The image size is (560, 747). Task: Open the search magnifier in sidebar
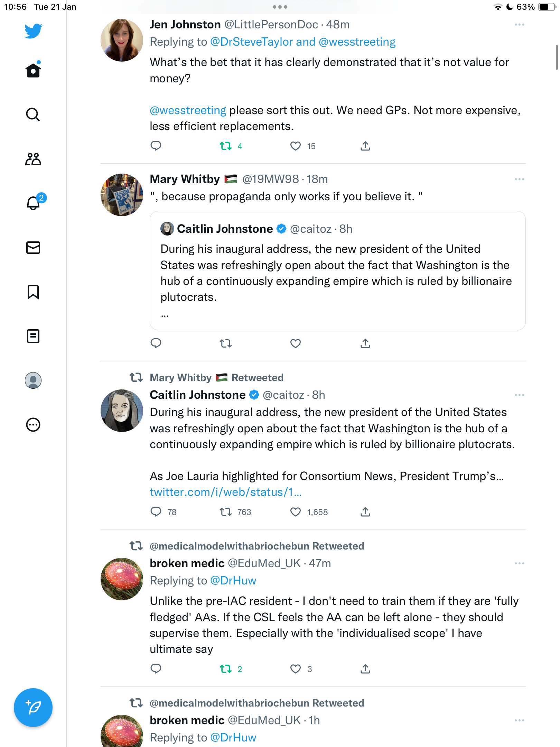(33, 114)
